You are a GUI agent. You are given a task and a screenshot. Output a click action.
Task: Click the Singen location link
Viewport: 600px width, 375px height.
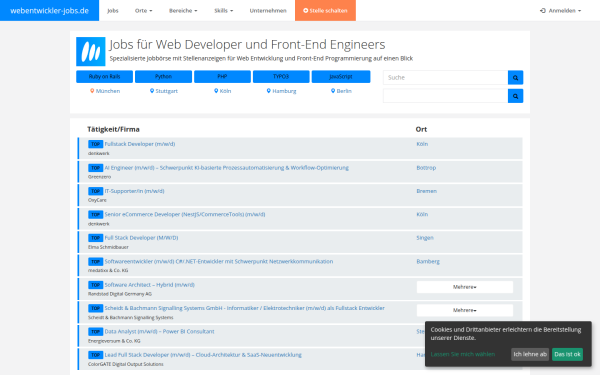pos(425,238)
